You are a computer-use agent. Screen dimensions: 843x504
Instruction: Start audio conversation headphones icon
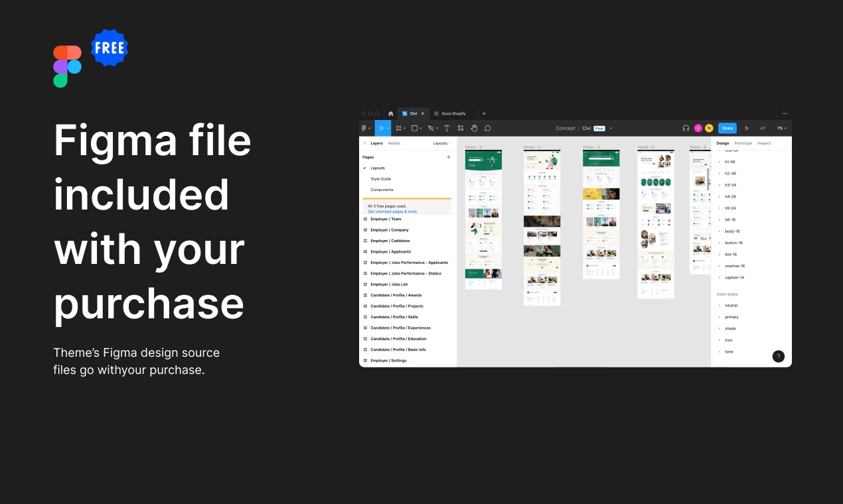(686, 128)
